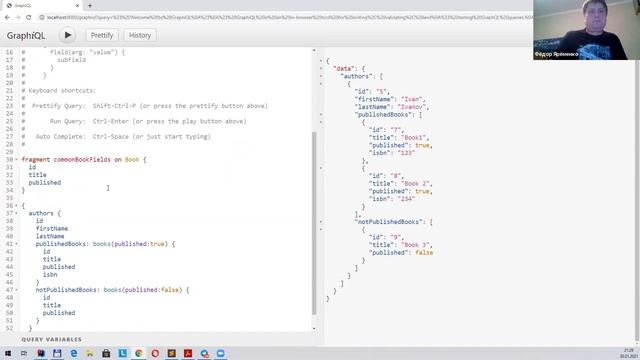Click the presenter webcam thumbnail
Image resolution: width=640 pixels, height=360 pixels.
tap(586, 30)
